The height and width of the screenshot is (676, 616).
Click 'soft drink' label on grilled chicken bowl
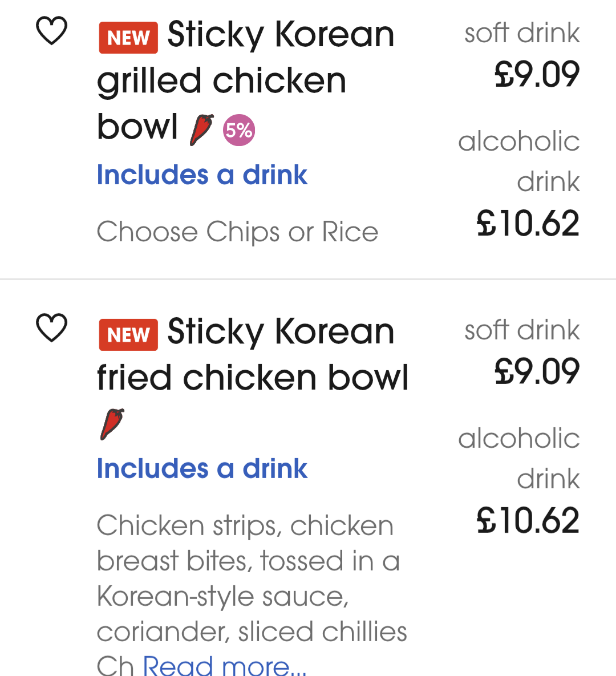(522, 33)
